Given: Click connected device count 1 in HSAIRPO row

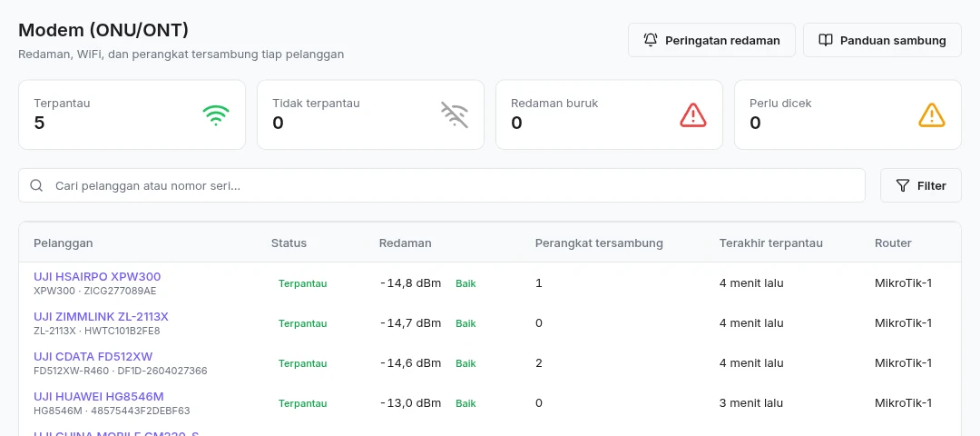Looking at the screenshot, I should (539, 282).
